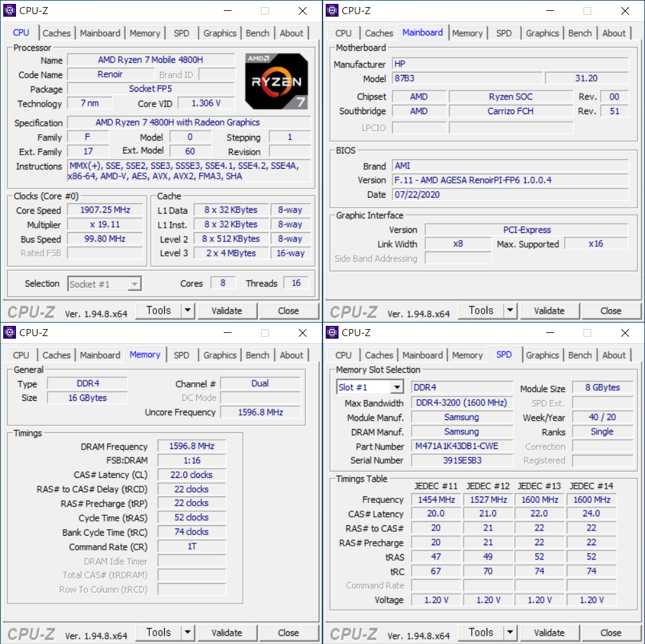The image size is (645, 644).
Task: Click Close button in bottom-right SPD window
Action: coord(611,632)
